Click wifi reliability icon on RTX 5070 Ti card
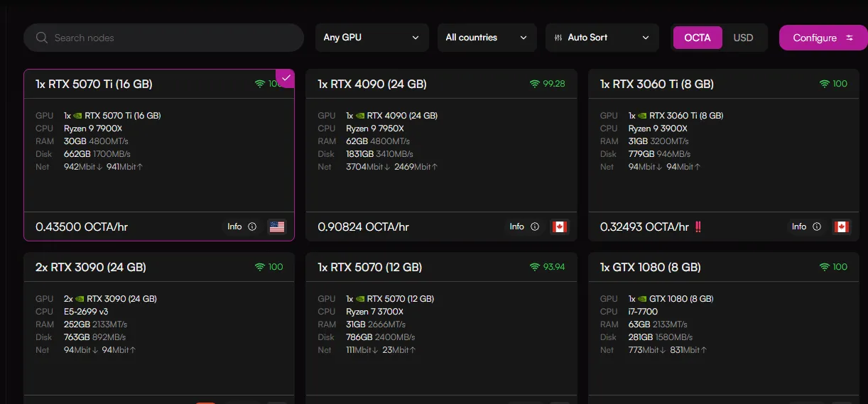Viewport: 868px width, 404px height. 260,84
